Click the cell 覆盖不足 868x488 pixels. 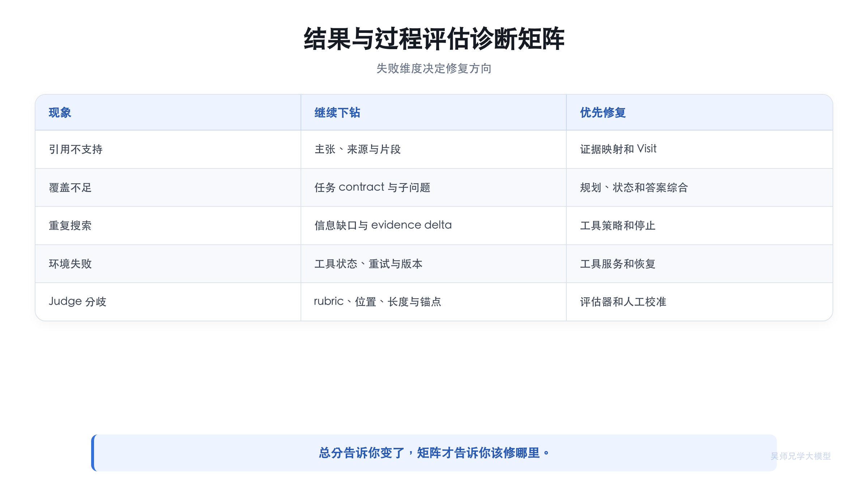point(168,188)
